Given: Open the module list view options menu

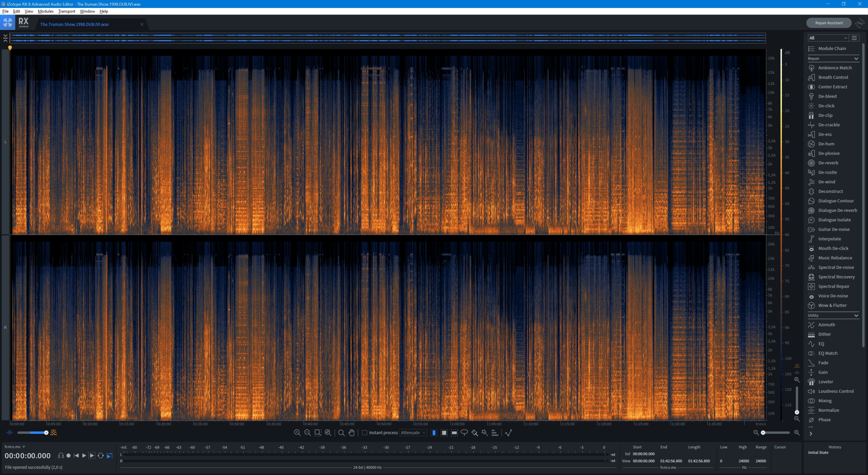Looking at the screenshot, I should click(x=854, y=38).
